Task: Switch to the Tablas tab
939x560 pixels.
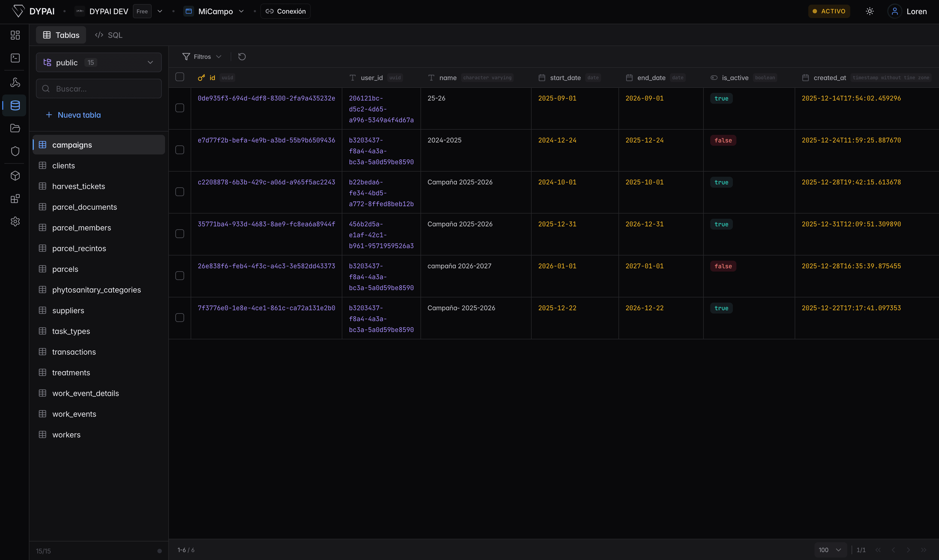Action: (x=61, y=35)
